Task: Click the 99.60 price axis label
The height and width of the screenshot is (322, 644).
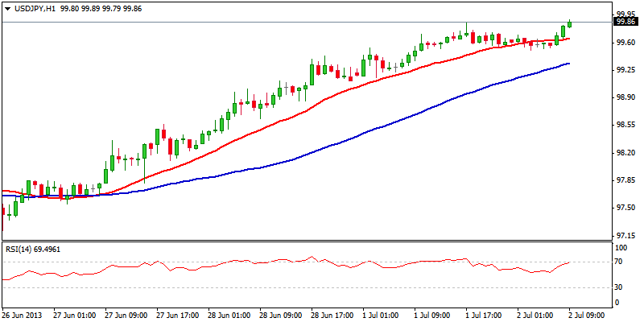Action: [x=625, y=43]
